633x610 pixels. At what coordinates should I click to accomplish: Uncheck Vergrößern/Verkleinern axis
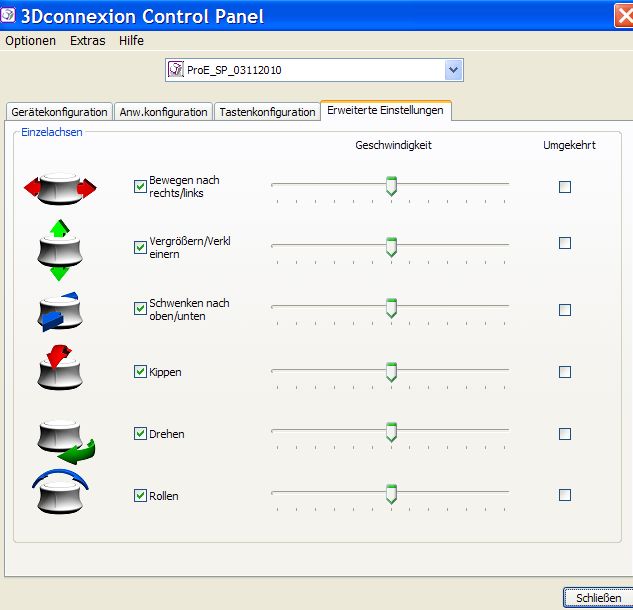[x=140, y=247]
